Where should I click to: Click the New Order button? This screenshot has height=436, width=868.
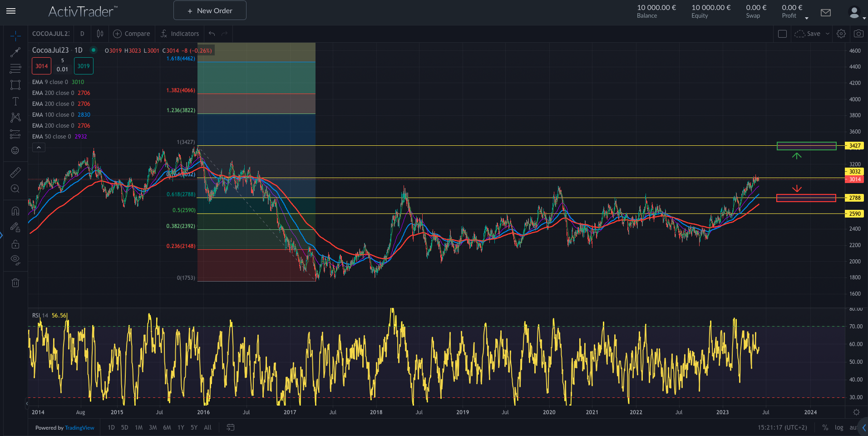210,10
